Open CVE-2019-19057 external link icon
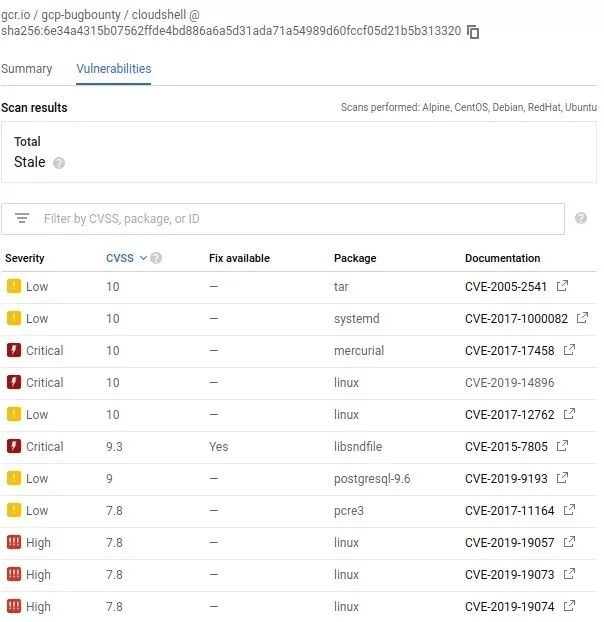 tap(569, 542)
